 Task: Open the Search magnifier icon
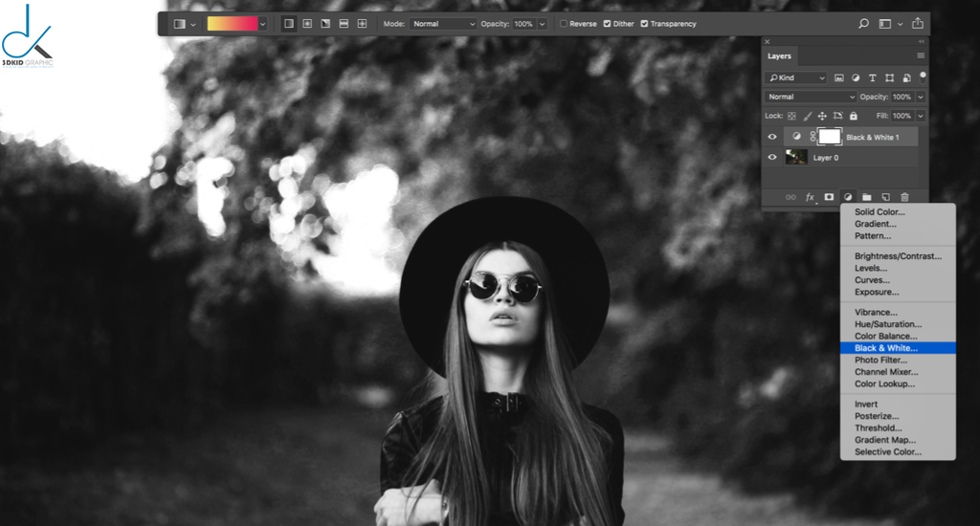[864, 24]
